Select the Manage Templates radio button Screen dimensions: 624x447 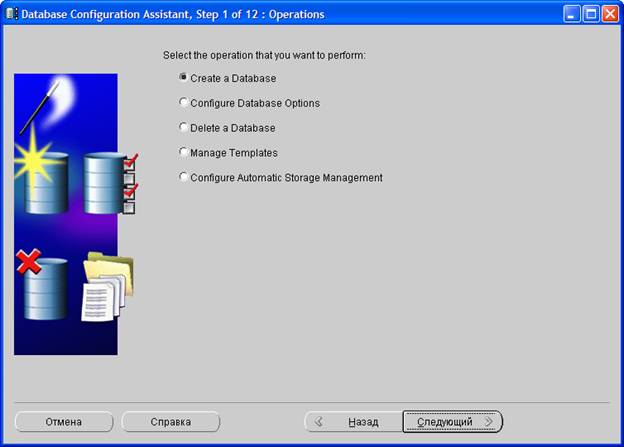(182, 153)
